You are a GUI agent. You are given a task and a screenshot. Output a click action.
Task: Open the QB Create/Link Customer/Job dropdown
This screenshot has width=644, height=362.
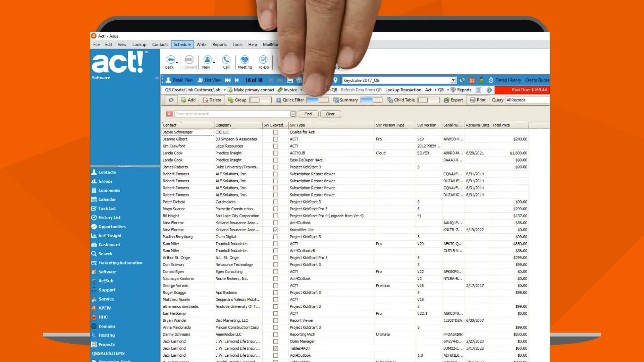(x=224, y=90)
